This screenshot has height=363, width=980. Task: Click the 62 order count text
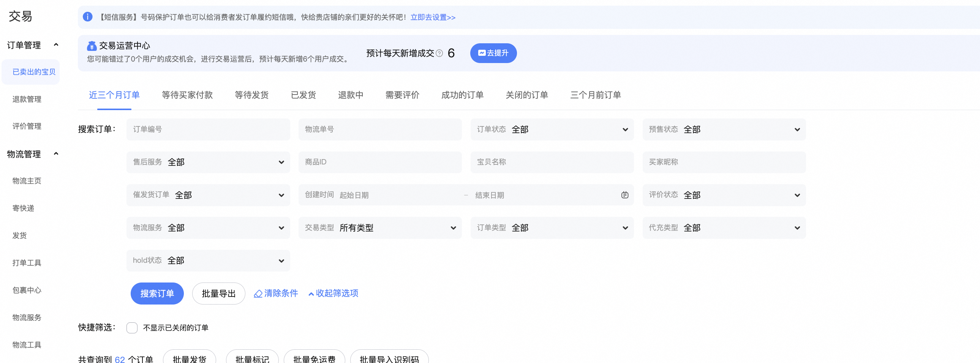click(120, 360)
